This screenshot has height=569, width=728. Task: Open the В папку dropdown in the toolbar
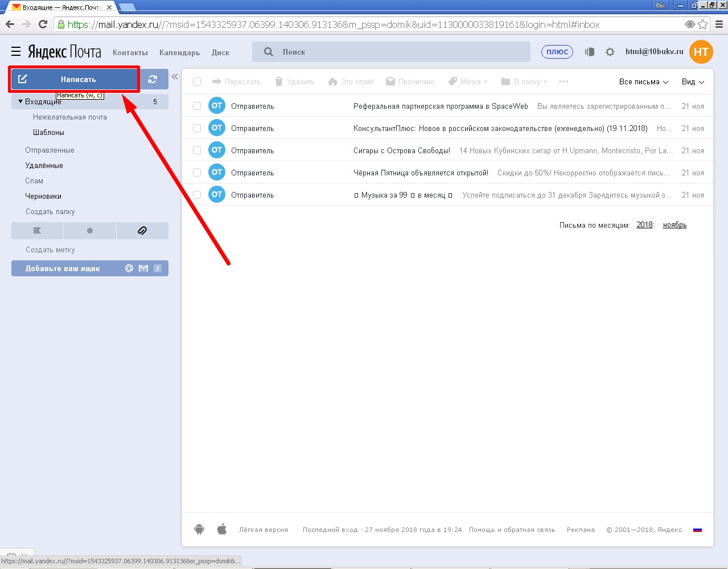tap(524, 81)
